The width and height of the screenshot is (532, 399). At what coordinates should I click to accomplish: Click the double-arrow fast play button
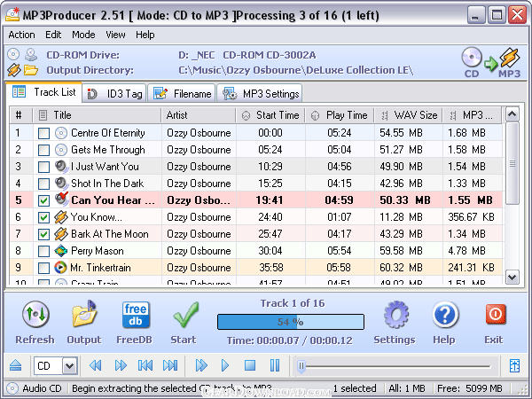tap(201, 365)
